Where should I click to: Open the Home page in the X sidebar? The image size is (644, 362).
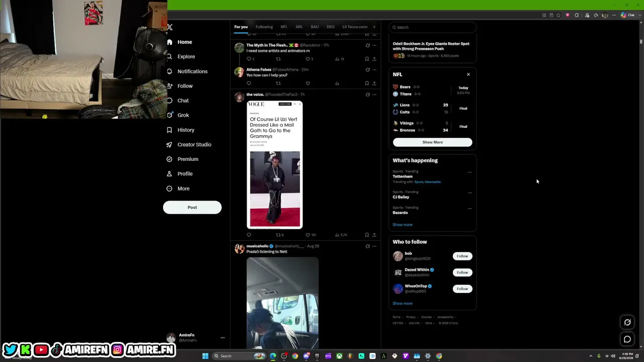[180, 42]
